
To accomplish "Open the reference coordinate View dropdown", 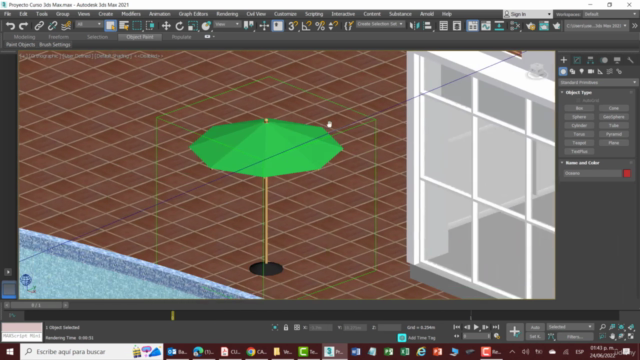I will [227, 24].
